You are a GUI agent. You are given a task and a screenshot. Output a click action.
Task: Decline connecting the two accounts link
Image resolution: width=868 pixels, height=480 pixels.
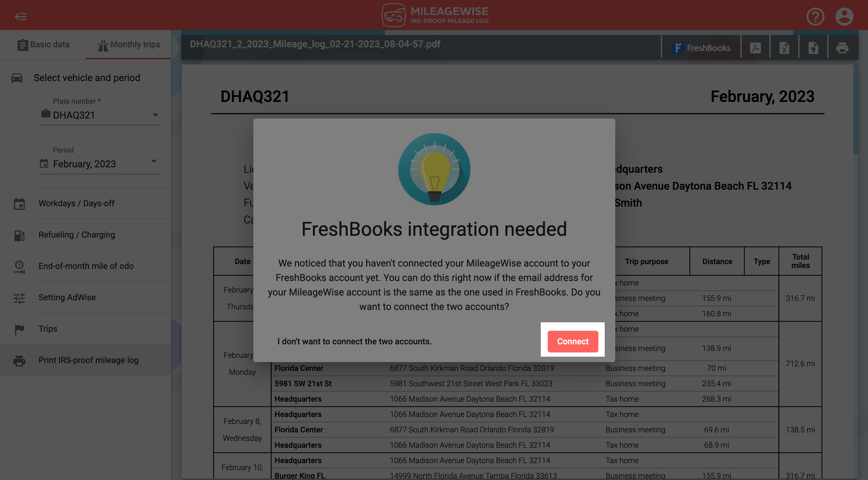click(x=354, y=341)
